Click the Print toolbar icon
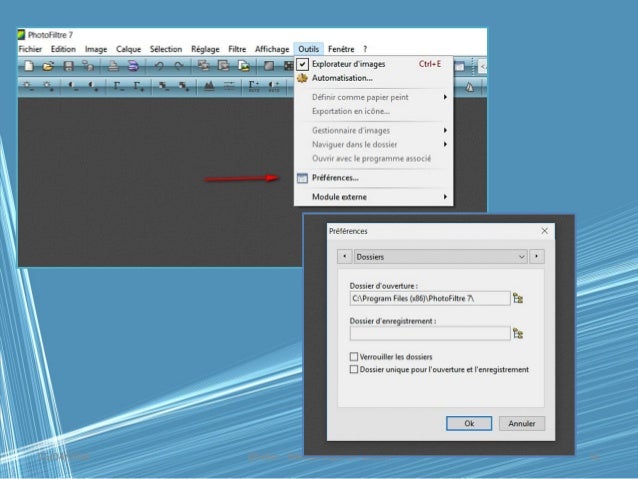The width and height of the screenshot is (638, 479). [113, 66]
